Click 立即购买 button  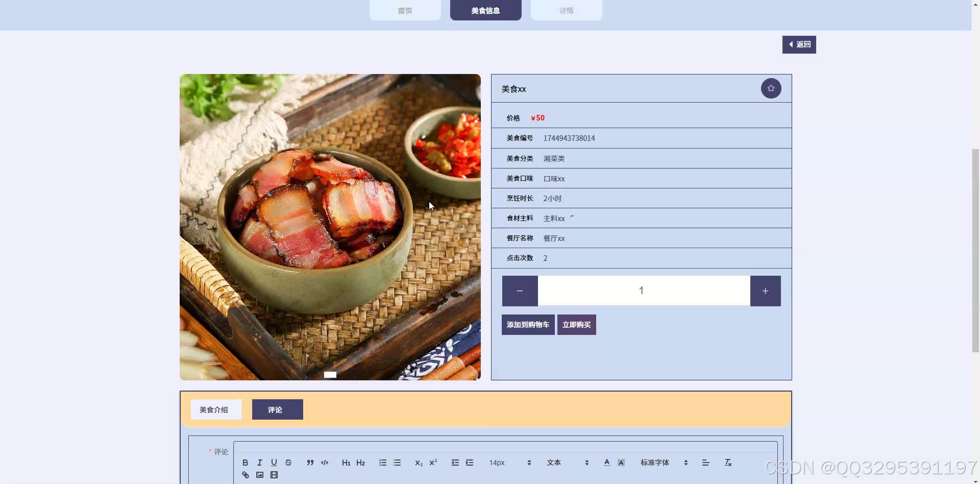[576, 325]
